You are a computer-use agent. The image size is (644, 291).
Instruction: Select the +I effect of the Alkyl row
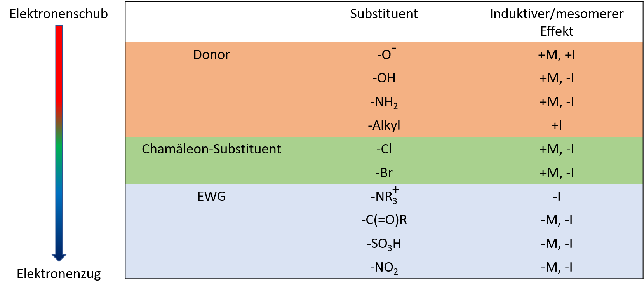click(x=556, y=125)
